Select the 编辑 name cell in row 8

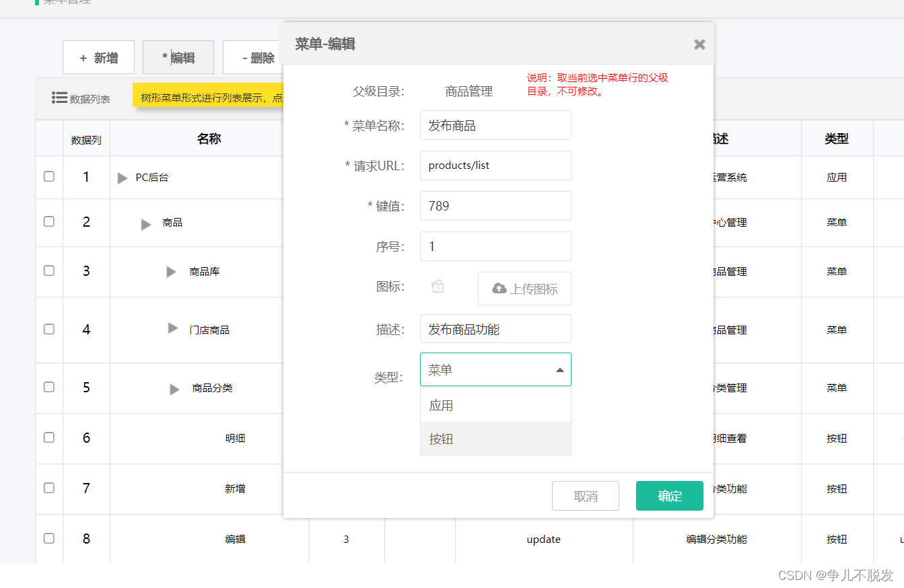[235, 539]
